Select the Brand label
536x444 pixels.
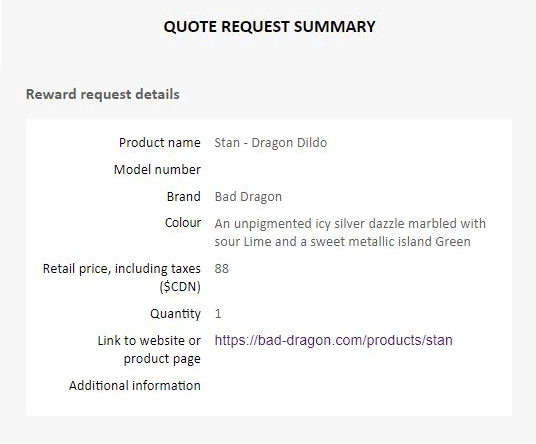184,197
